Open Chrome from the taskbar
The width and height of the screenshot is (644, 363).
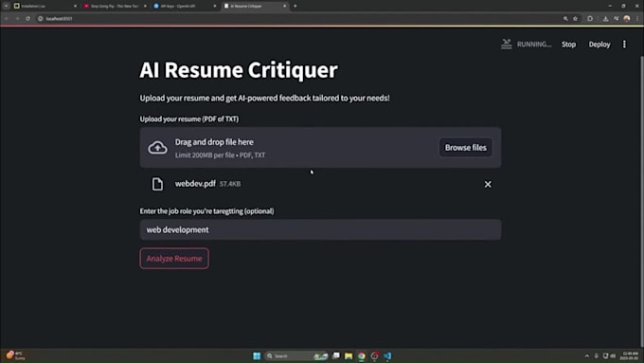click(x=362, y=356)
